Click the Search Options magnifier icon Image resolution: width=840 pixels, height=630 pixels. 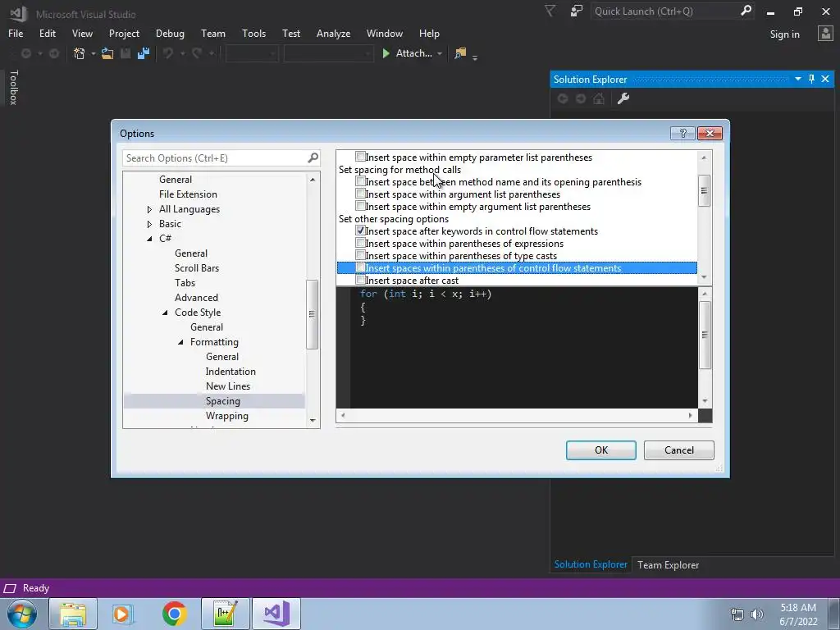click(x=313, y=158)
